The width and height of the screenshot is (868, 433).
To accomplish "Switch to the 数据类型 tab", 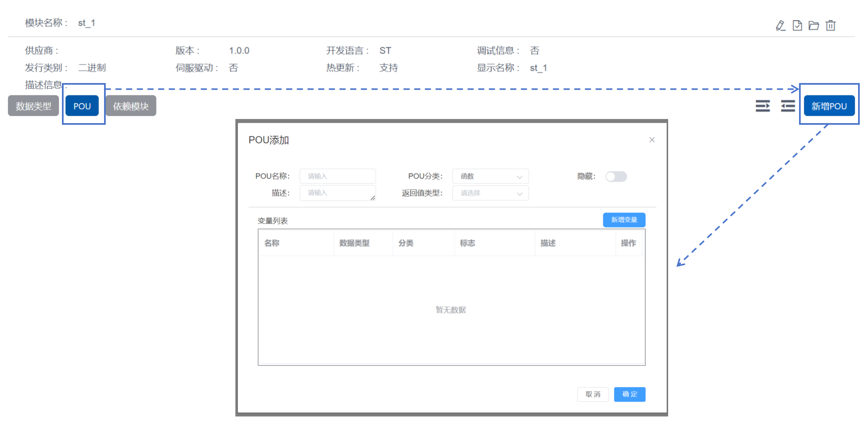I will click(33, 106).
